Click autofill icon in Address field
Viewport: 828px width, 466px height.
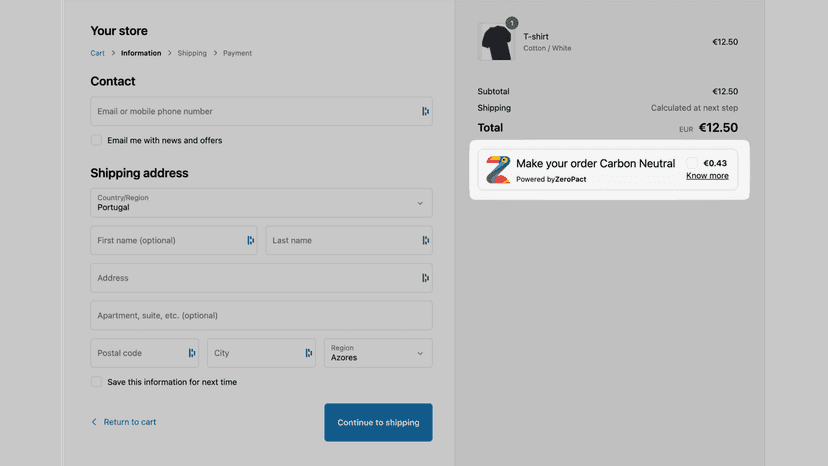(425, 278)
